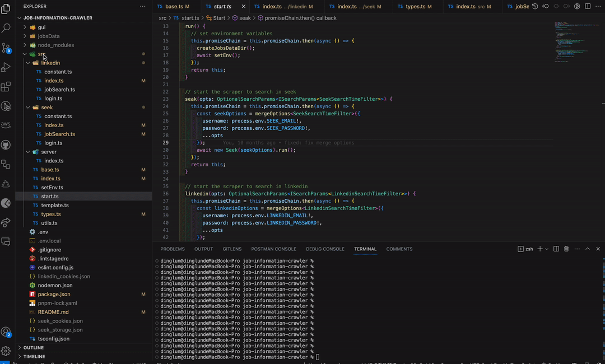The height and width of the screenshot is (364, 605).
Task: Open the Accounts menu icon
Action: (x=6, y=332)
